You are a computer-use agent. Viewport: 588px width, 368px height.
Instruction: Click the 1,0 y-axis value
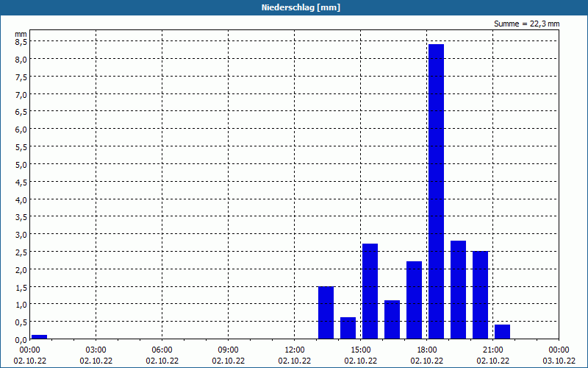tap(21, 305)
